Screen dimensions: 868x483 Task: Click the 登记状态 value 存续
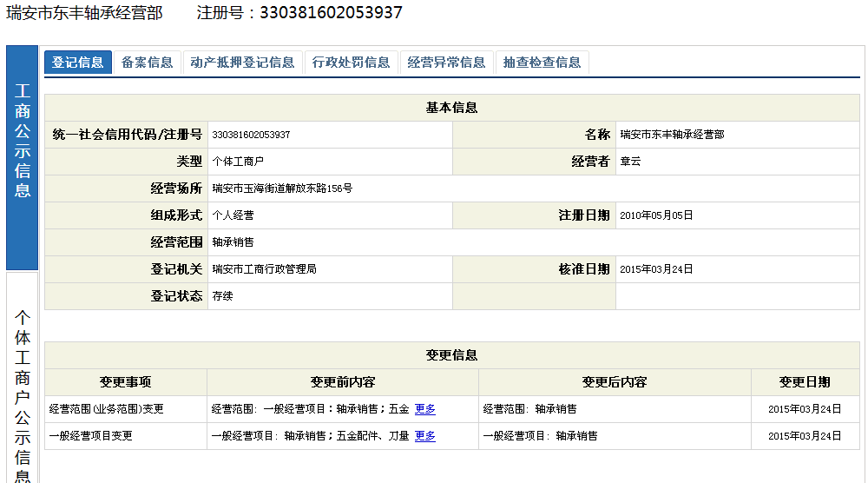(x=222, y=296)
